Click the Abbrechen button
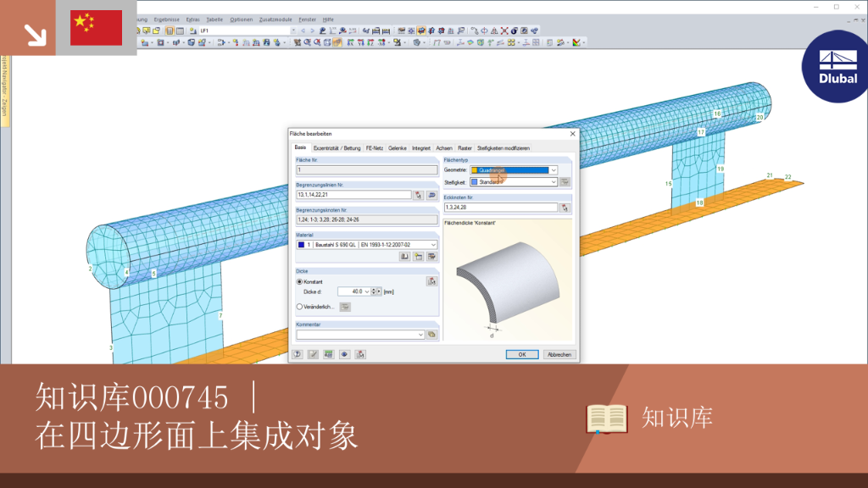This screenshot has width=868, height=488. point(559,355)
